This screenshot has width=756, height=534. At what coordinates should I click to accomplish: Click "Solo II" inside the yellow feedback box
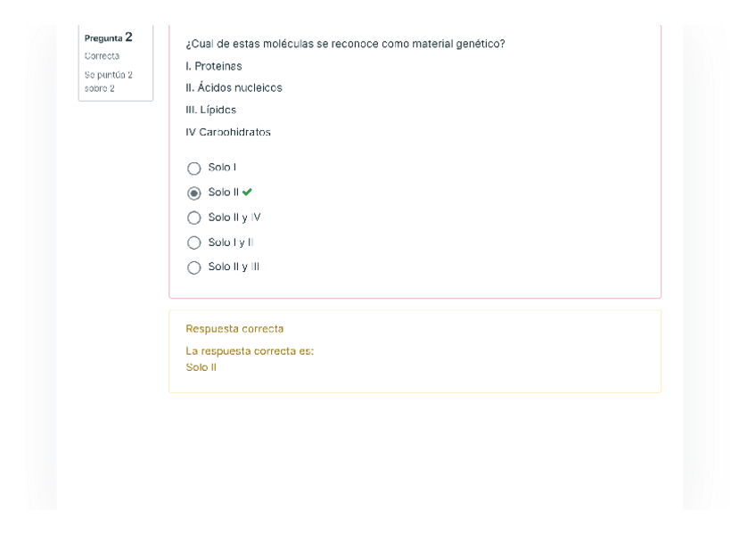click(201, 367)
